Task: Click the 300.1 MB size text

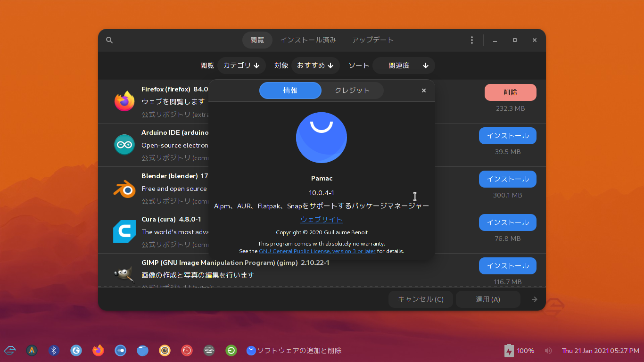Action: 508,195
